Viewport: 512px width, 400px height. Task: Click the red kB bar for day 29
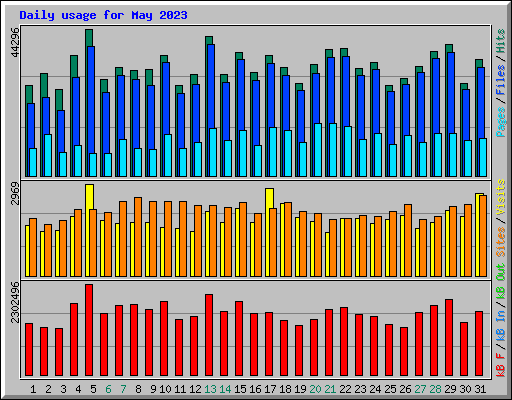(x=449, y=337)
